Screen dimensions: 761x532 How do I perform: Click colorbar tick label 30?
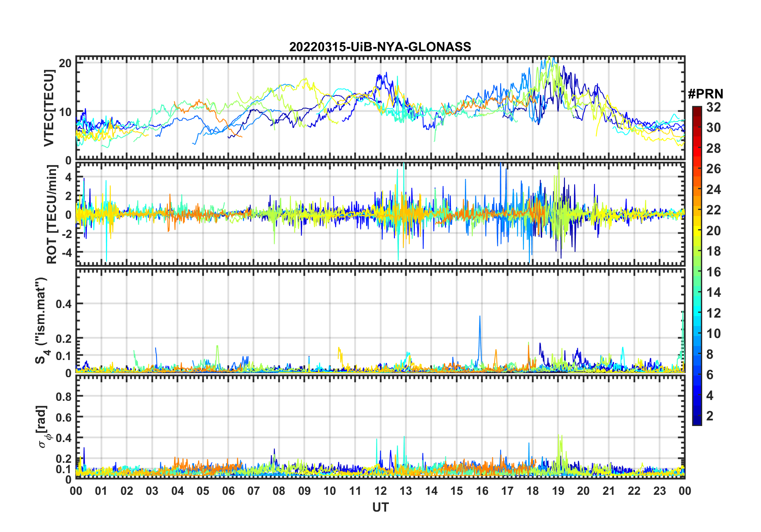[713, 128]
